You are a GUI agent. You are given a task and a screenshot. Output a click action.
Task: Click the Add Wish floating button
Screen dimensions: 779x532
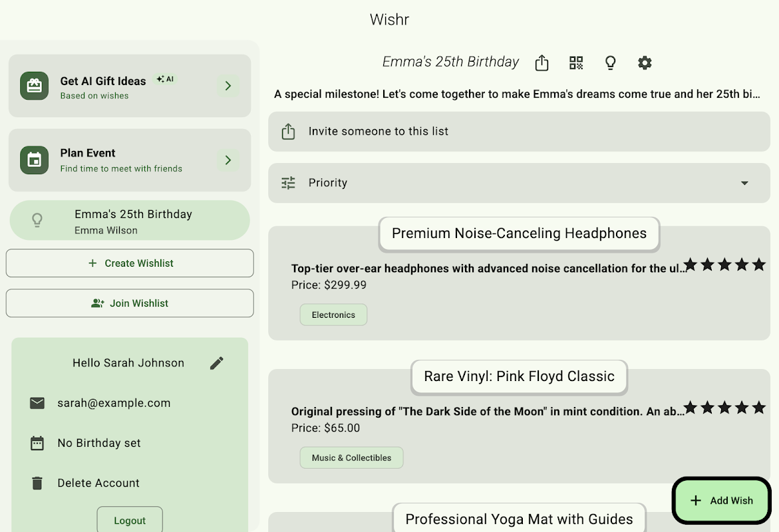tap(722, 501)
